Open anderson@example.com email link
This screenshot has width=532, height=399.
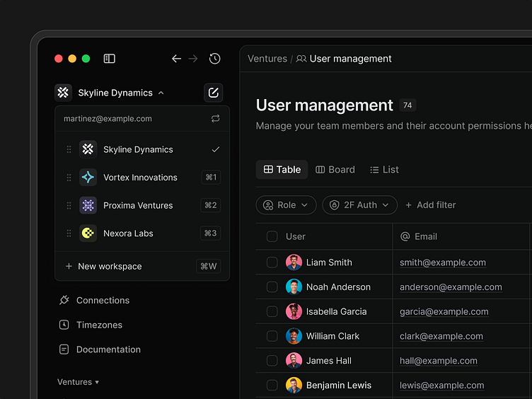(451, 287)
